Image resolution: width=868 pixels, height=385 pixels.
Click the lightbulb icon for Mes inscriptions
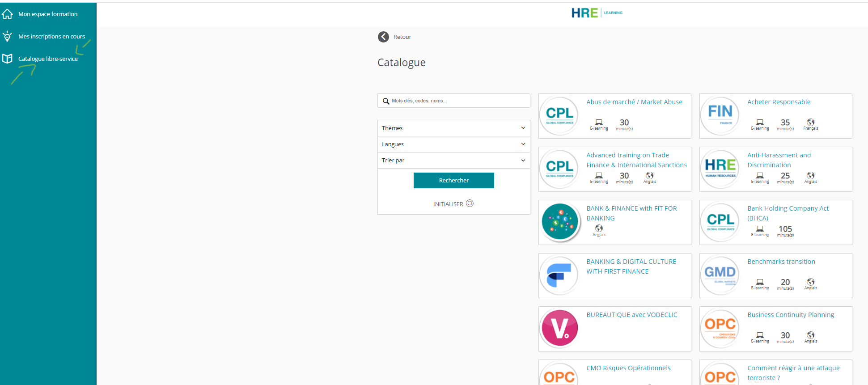pyautogui.click(x=7, y=36)
